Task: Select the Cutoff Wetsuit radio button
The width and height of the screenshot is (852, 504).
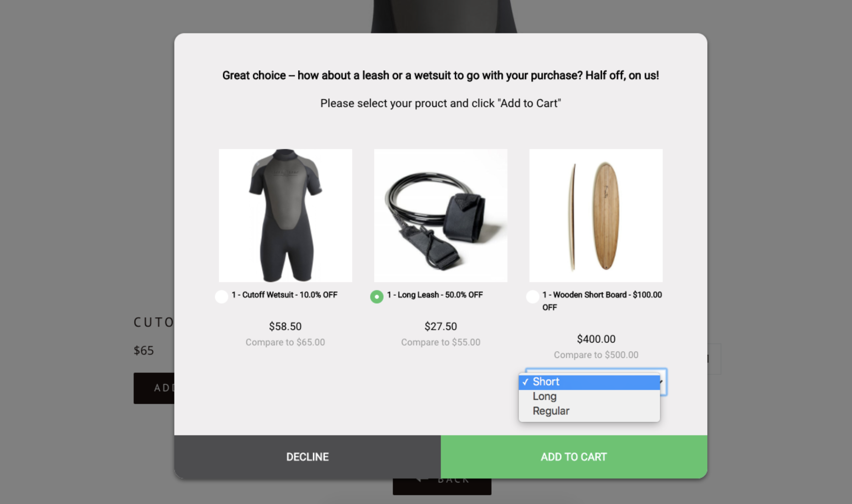Action: [x=221, y=297]
